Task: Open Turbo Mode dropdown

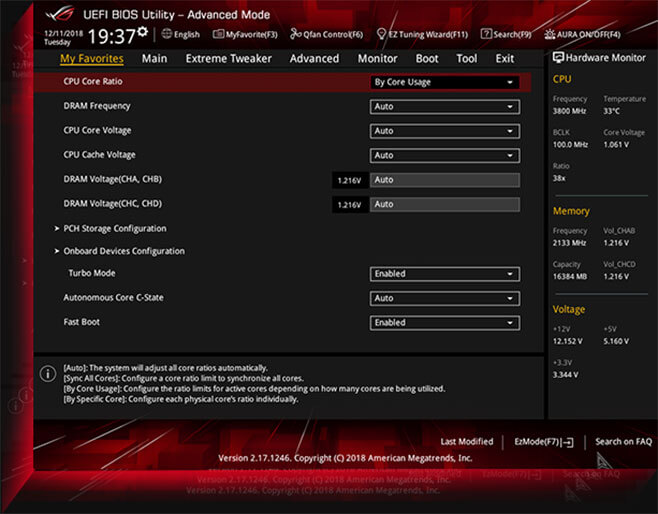Action: [444, 274]
